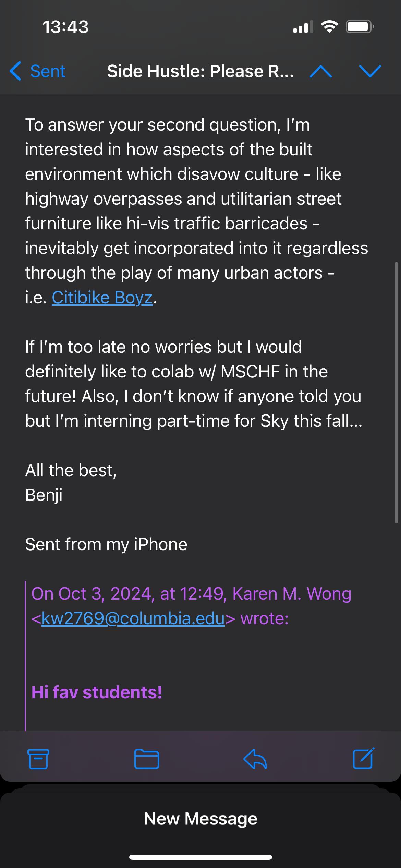Tap the kw2769@columbia.edu email address
Screen dimensions: 401x868
pos(133,618)
